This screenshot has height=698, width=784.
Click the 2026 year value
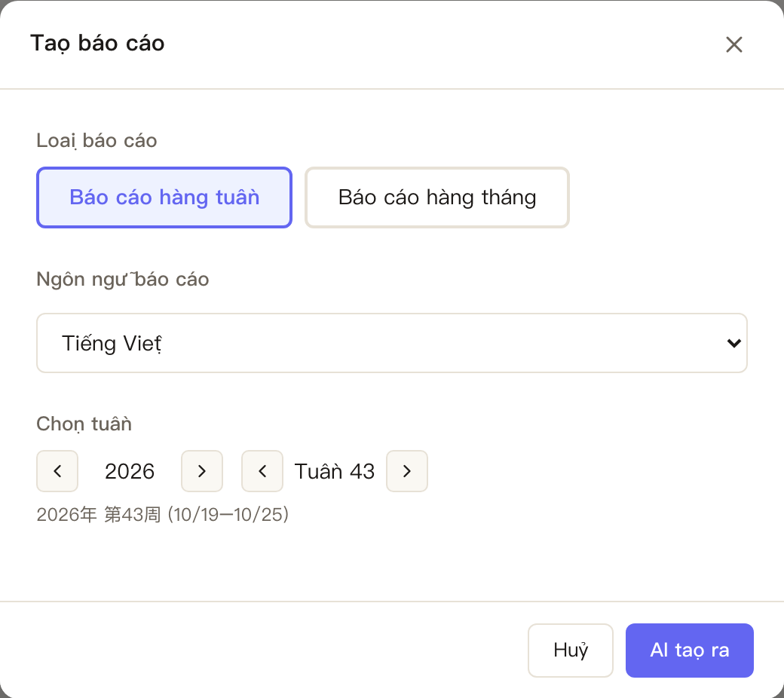130,472
